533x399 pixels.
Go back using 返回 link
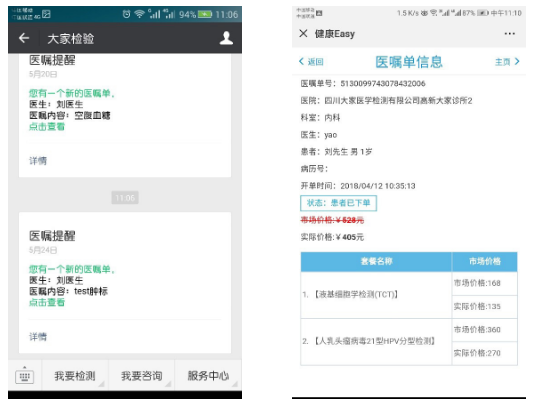(x=311, y=62)
